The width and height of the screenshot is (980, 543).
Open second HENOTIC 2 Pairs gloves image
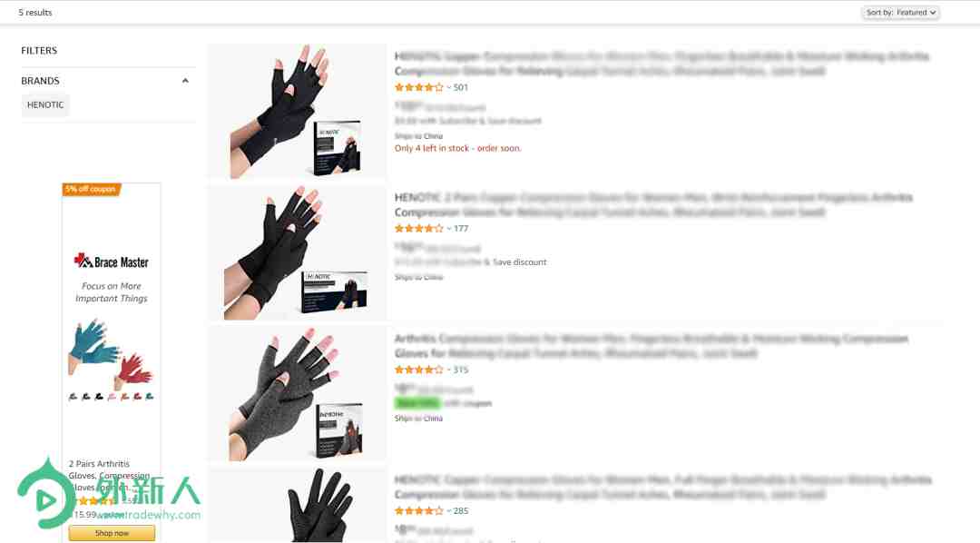297,252
